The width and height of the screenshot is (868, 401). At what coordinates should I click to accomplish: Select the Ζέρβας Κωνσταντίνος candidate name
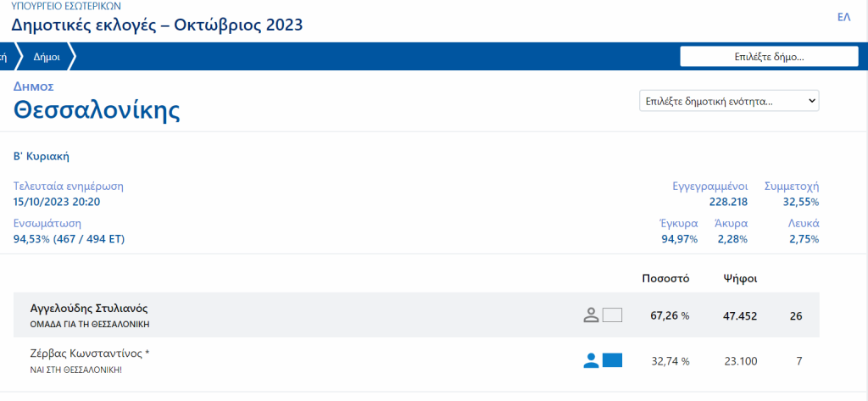90,354
